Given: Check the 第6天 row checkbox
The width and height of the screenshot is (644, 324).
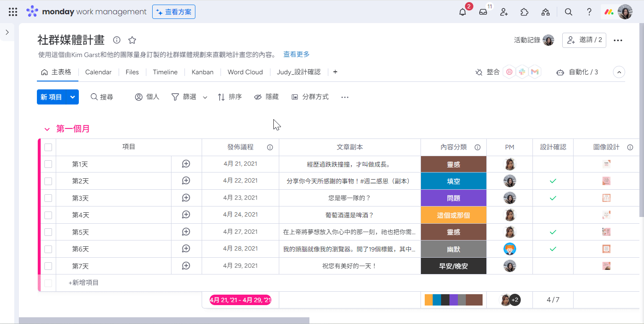Looking at the screenshot, I should (48, 249).
